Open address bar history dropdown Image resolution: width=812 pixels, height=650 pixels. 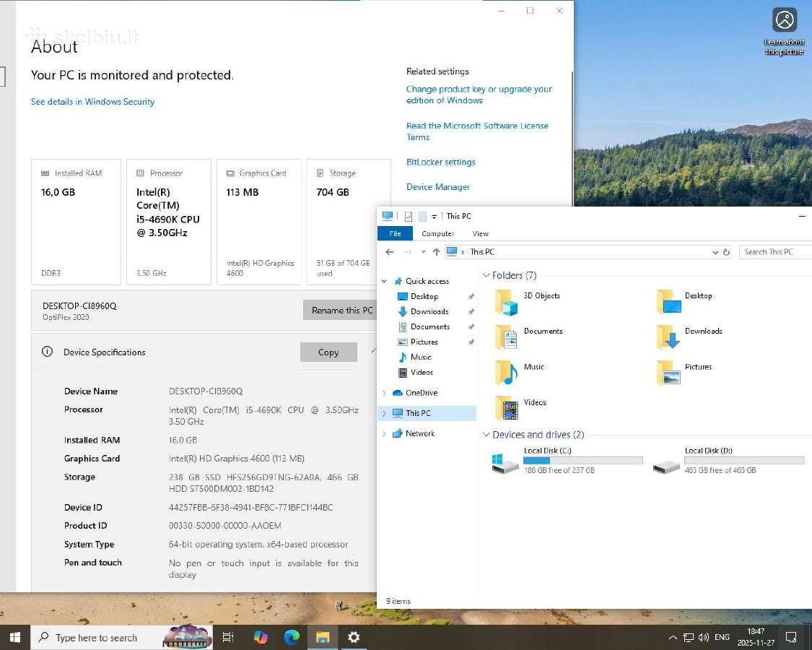pyautogui.click(x=715, y=253)
